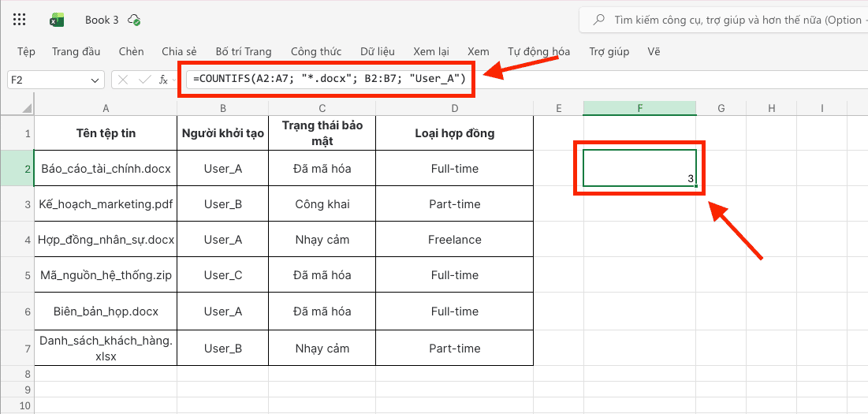
Task: Click the fx insert function icon
Action: coord(163,80)
